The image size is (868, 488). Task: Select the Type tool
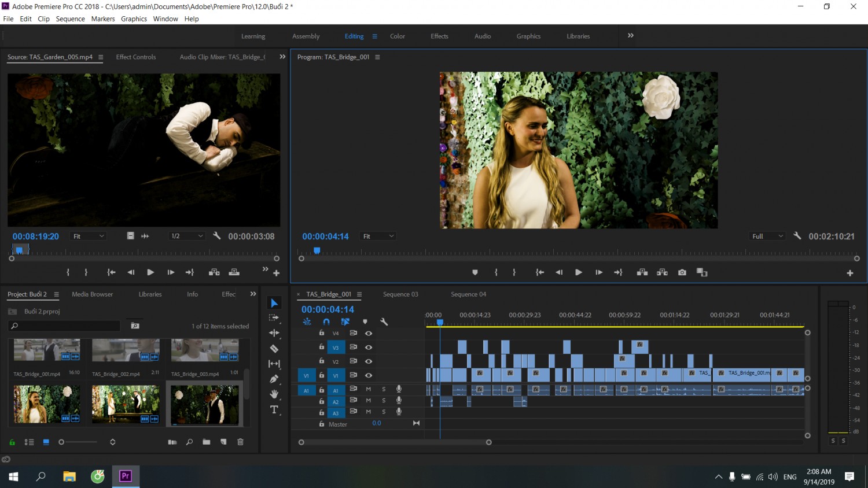[x=274, y=410]
